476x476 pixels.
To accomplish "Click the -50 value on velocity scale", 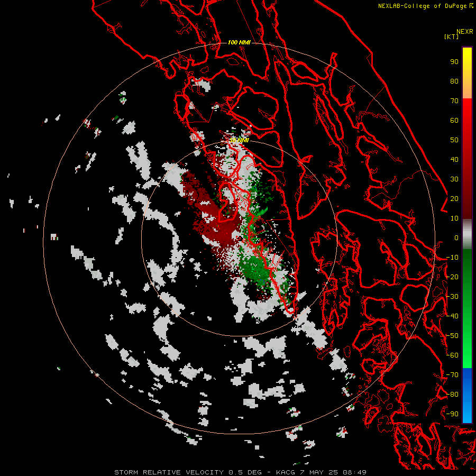I will 452,336.
